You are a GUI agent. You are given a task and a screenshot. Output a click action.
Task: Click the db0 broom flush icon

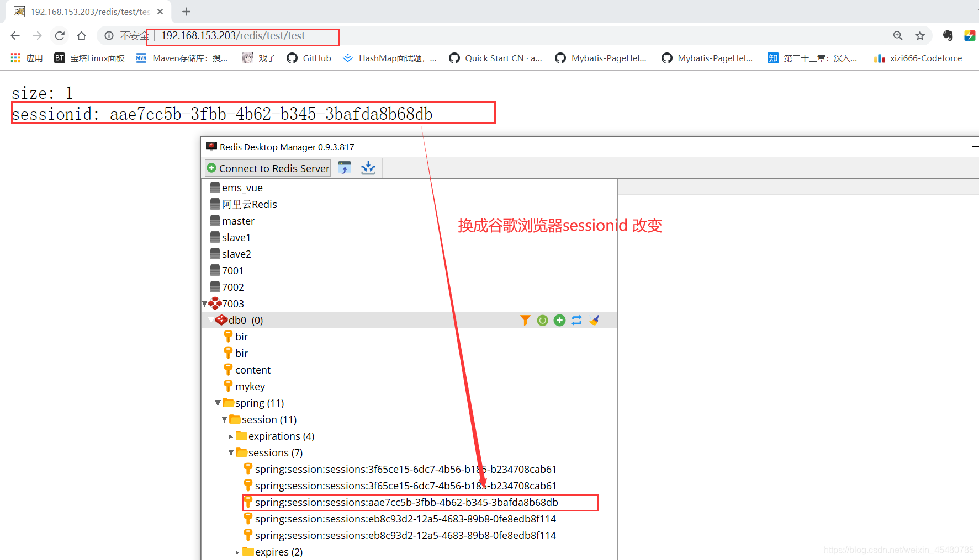click(594, 320)
